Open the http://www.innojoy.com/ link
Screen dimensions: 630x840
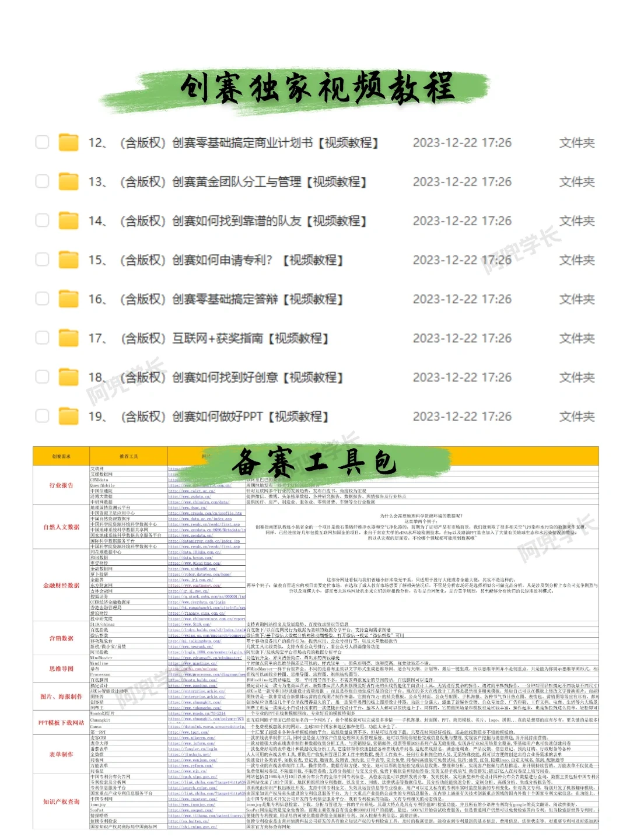click(x=191, y=804)
